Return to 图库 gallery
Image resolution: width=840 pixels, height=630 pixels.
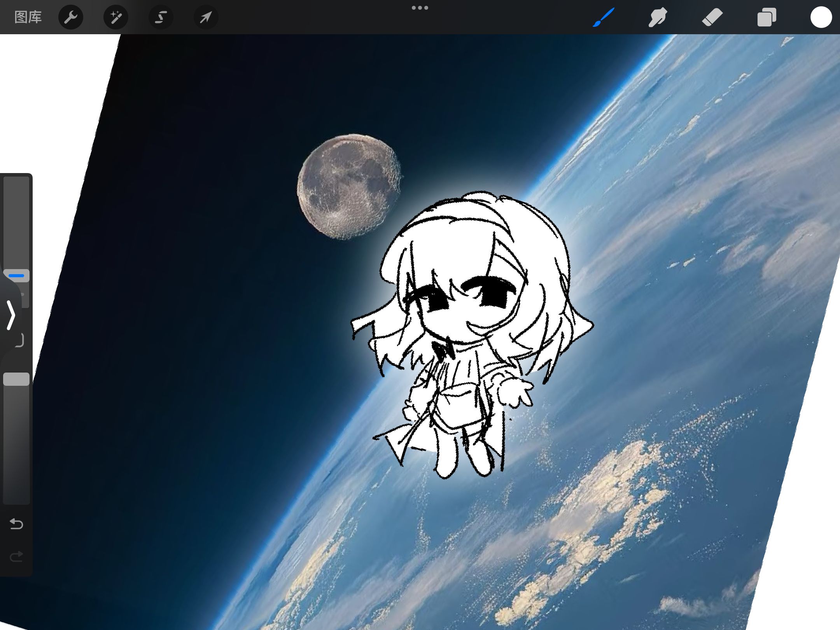(28, 17)
